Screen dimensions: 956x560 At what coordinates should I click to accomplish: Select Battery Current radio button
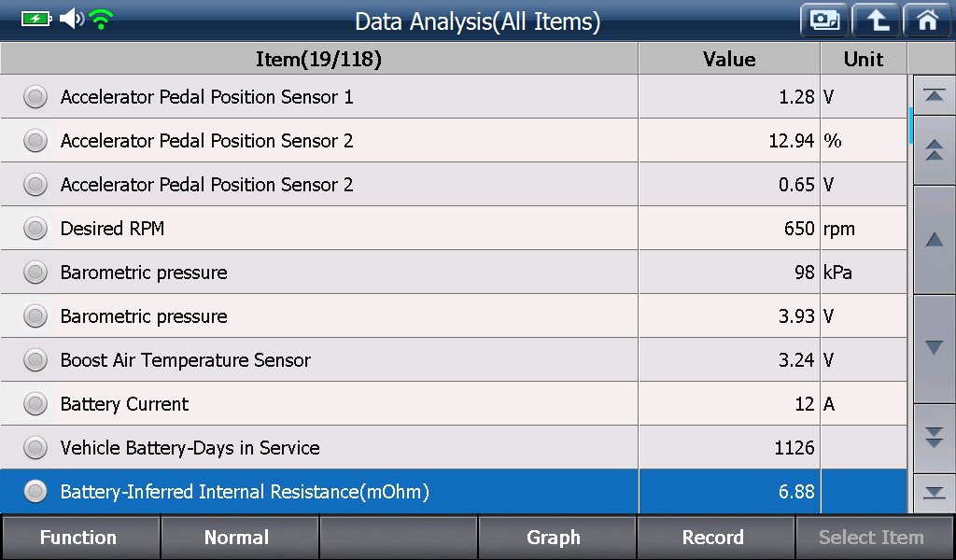pyautogui.click(x=35, y=404)
